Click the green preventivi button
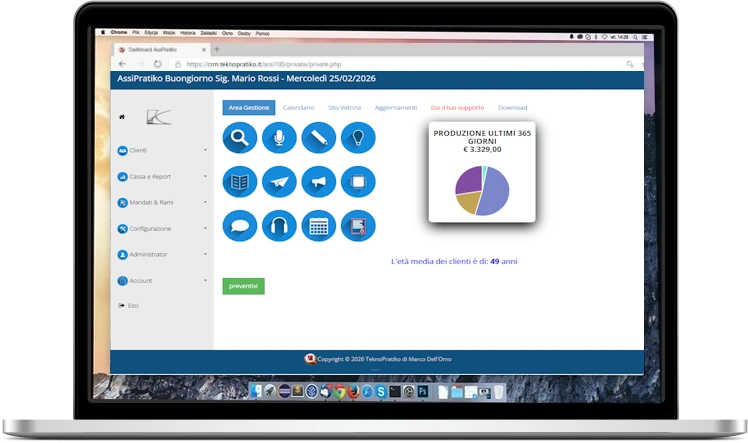This screenshot has width=748, height=443. (243, 286)
